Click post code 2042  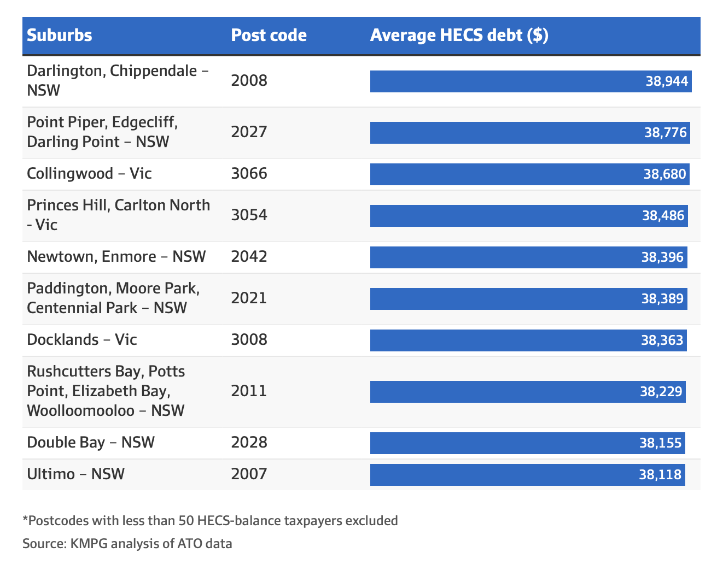point(249,257)
